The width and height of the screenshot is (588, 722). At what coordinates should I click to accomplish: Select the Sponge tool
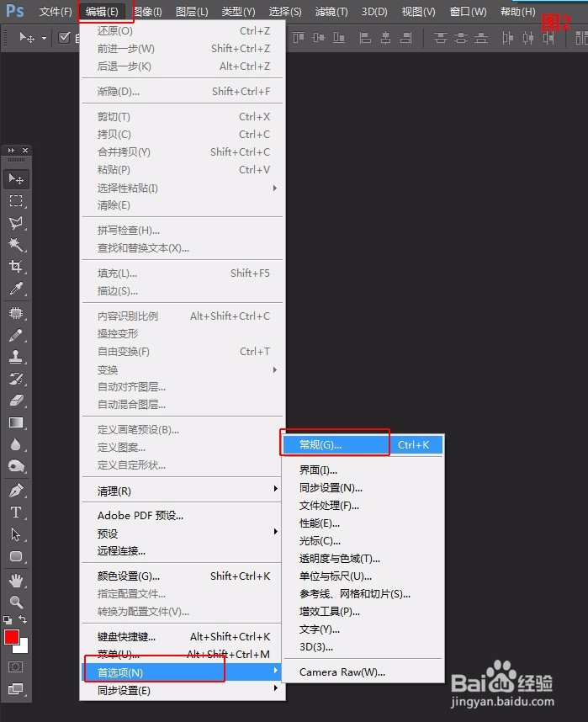tap(16, 466)
